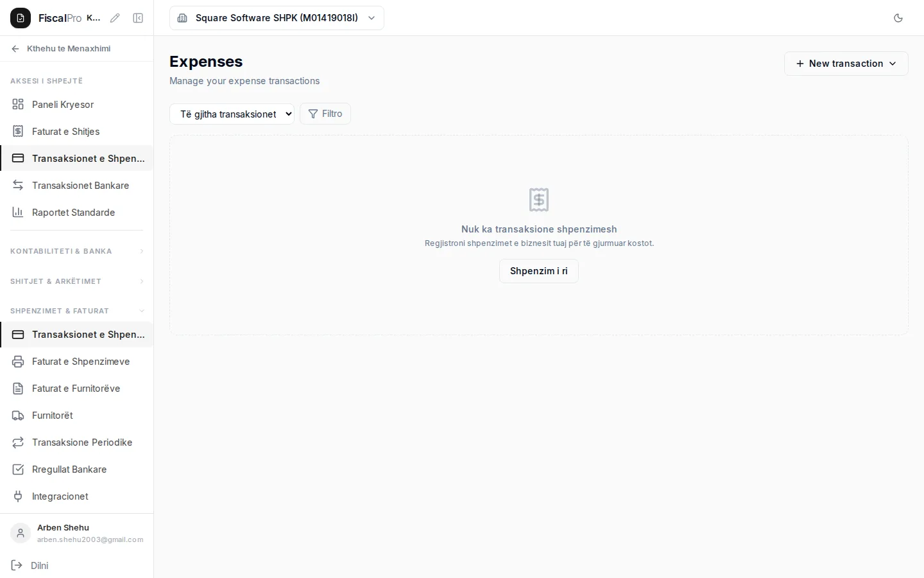Select Raportet Standarde menu item
The height and width of the screenshot is (578, 924).
tap(76, 213)
